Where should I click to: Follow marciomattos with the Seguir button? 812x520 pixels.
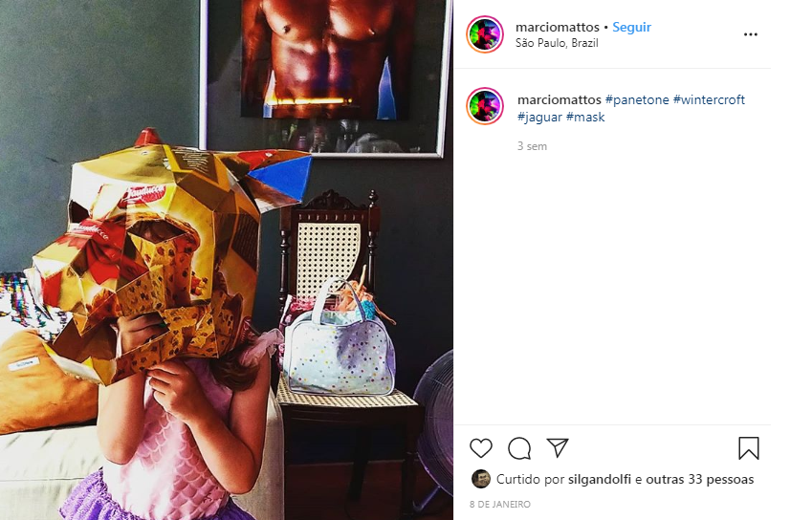coord(631,27)
